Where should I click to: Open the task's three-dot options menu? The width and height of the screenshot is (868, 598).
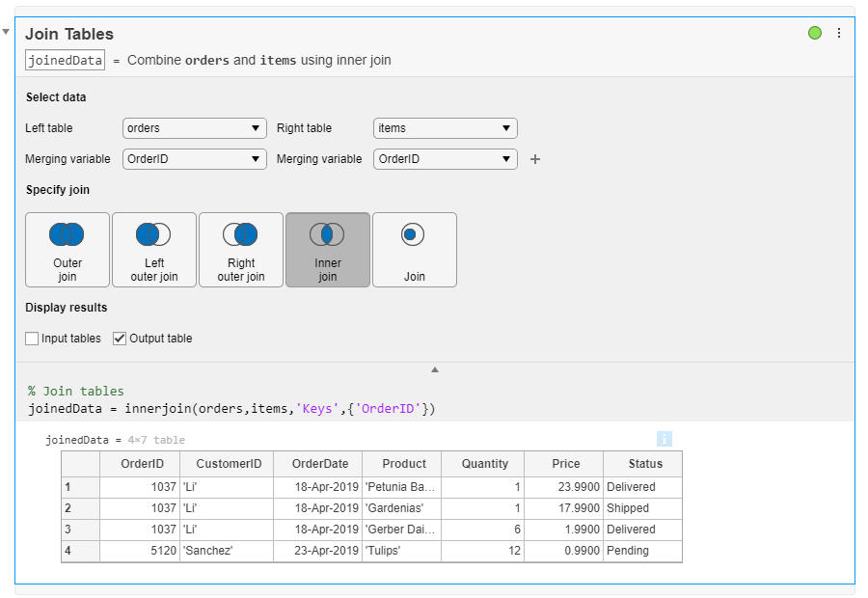[x=839, y=33]
